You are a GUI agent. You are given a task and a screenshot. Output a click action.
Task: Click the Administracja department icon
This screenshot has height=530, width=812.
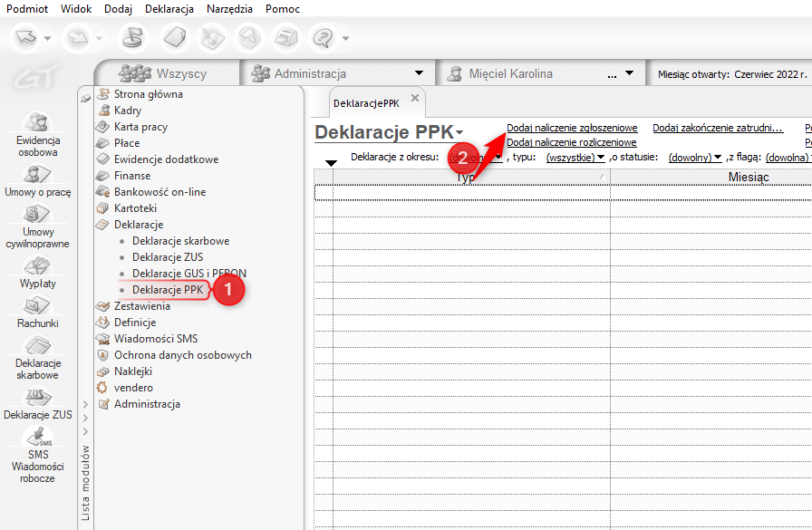coord(260,73)
